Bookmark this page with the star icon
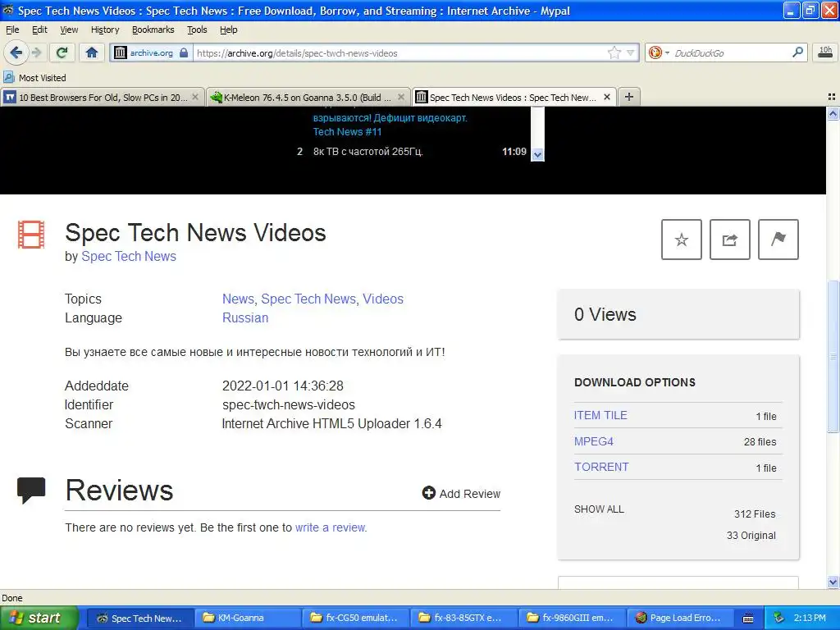This screenshot has height=630, width=840. point(614,52)
